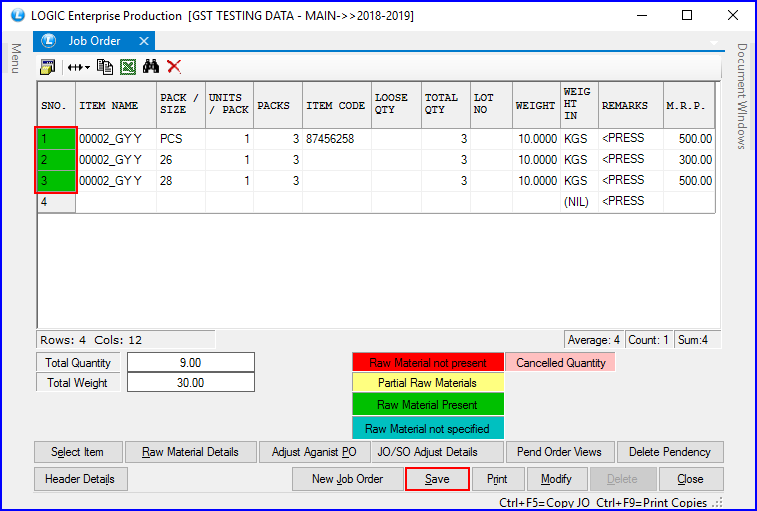Image resolution: width=757 pixels, height=511 pixels.
Task: Click the SNO. column header
Action: click(56, 105)
